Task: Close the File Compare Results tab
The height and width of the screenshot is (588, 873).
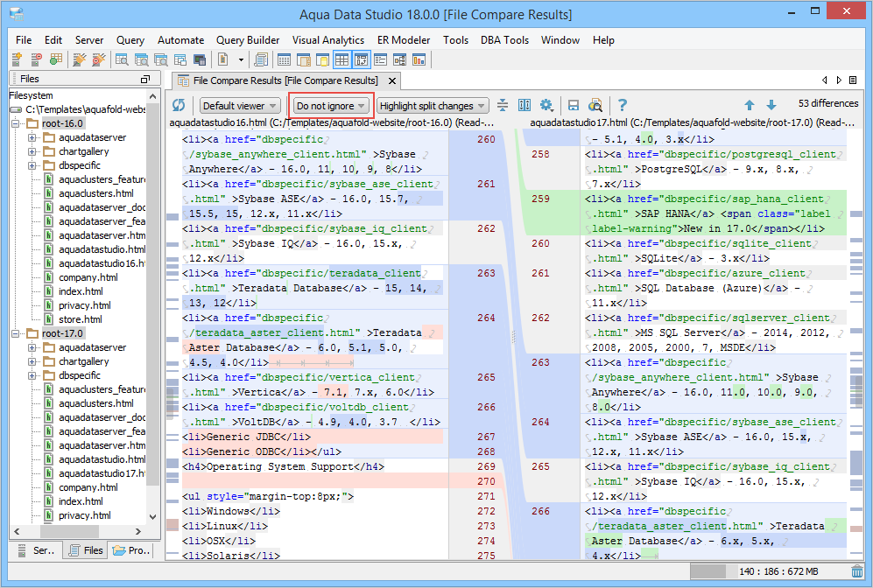Action: click(392, 81)
